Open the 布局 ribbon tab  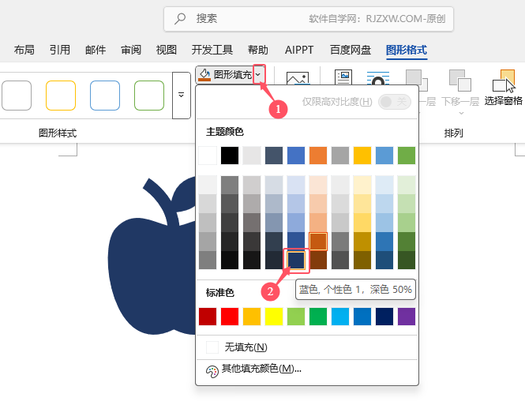(24, 50)
